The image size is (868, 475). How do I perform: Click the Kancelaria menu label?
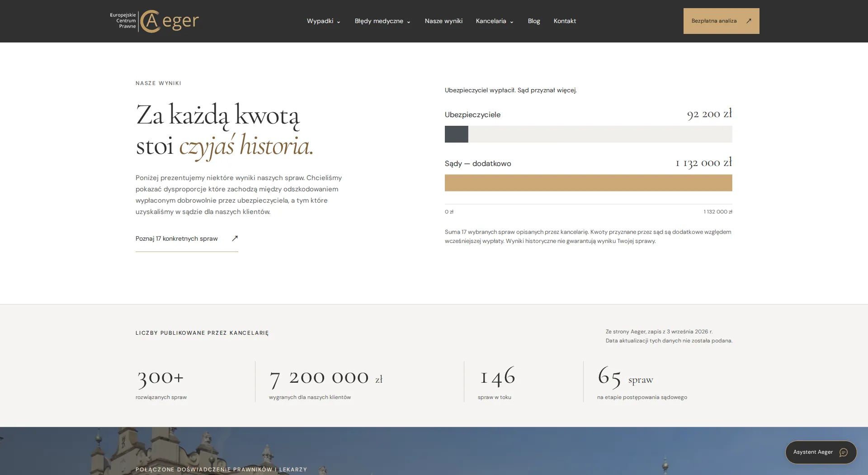[491, 21]
